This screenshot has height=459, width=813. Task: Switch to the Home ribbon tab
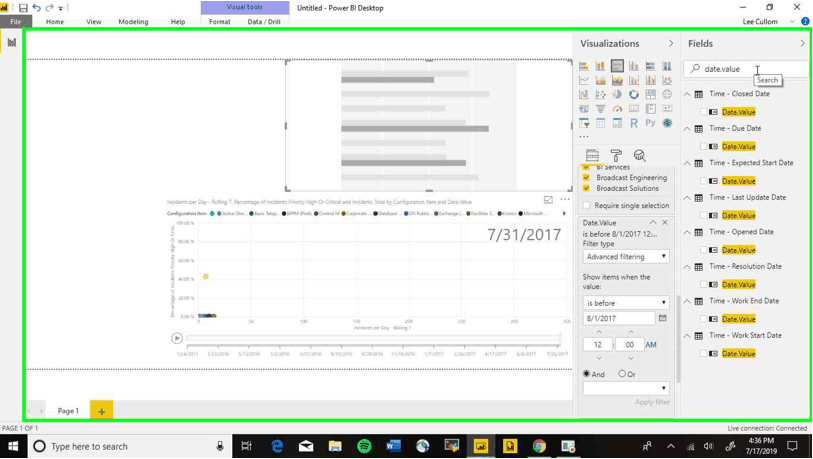click(x=54, y=22)
